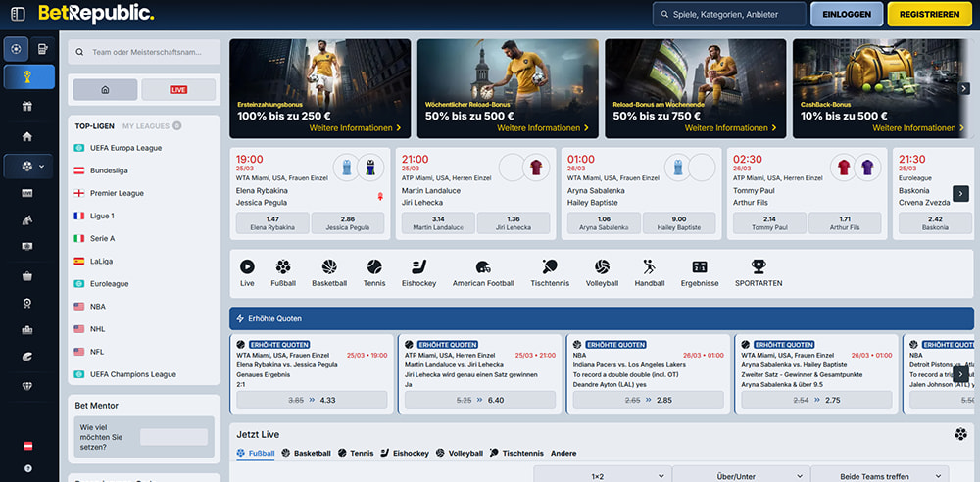This screenshot has width=980, height=482.
Task: Click the REGISTRIEREN button
Action: 929,15
